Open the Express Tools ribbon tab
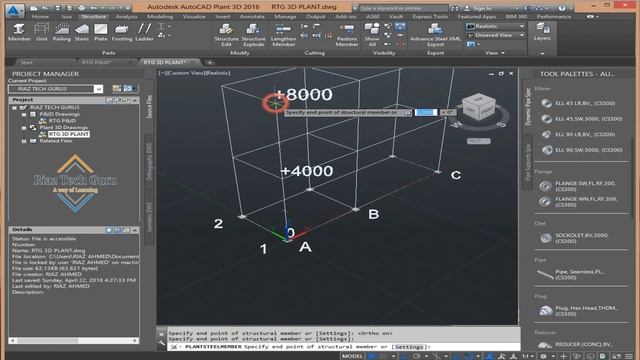This screenshot has height=360, width=640. [x=430, y=17]
